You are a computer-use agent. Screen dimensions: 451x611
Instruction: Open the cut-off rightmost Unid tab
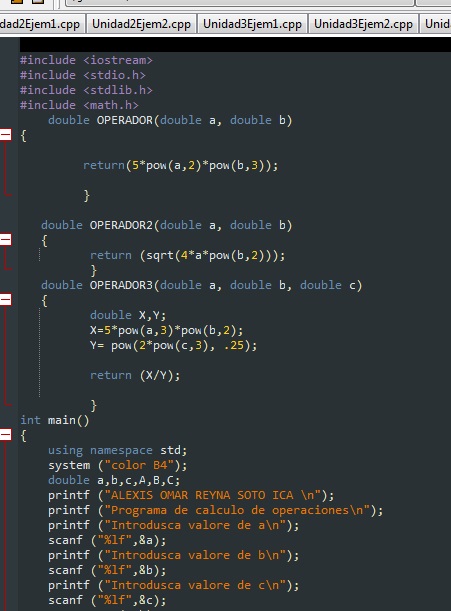tap(435, 24)
